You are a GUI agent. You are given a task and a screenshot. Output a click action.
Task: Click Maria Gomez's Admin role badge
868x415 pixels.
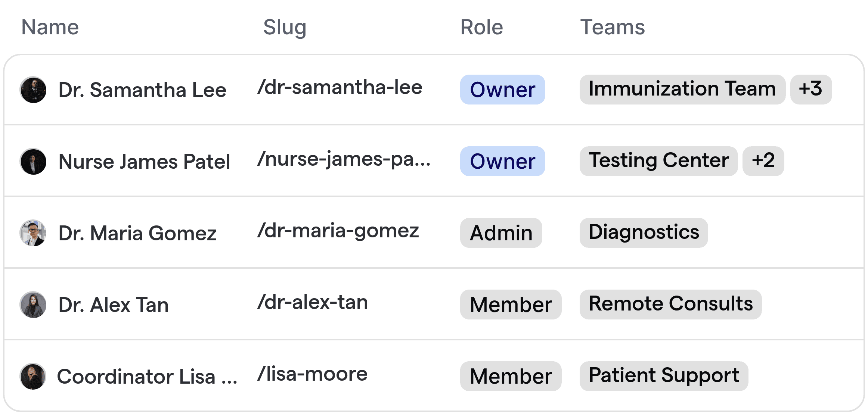(501, 233)
